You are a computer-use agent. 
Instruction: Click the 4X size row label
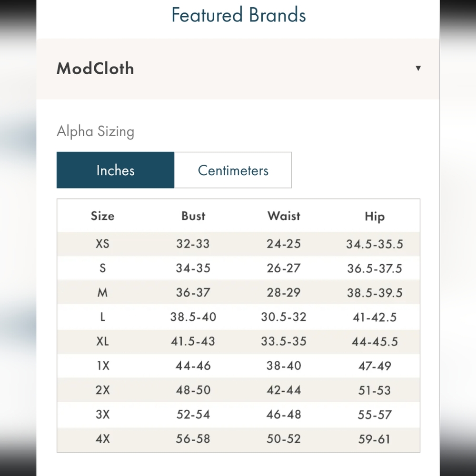click(102, 439)
